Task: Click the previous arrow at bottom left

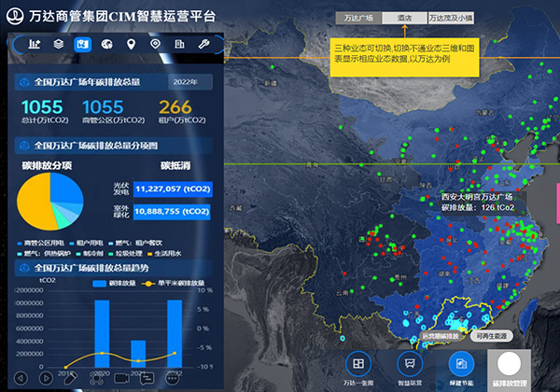Action: 21,378
